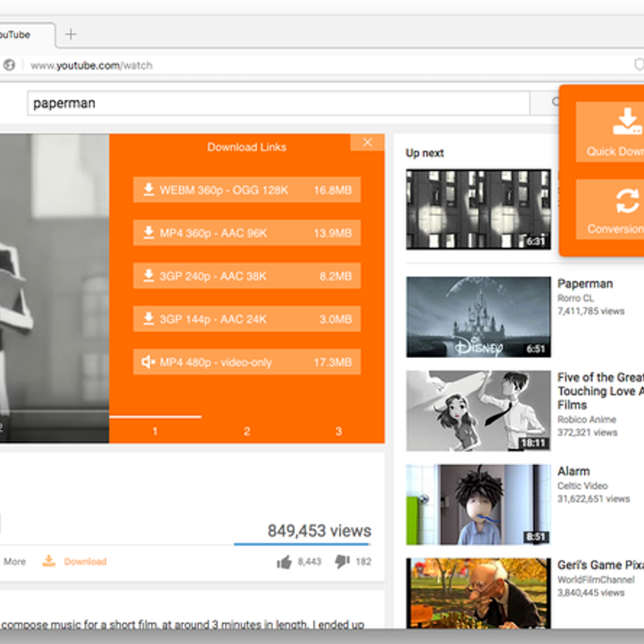Screen dimensions: 644x644
Task: Download 3GP 144p - AAC 24K file
Action: tap(247, 319)
